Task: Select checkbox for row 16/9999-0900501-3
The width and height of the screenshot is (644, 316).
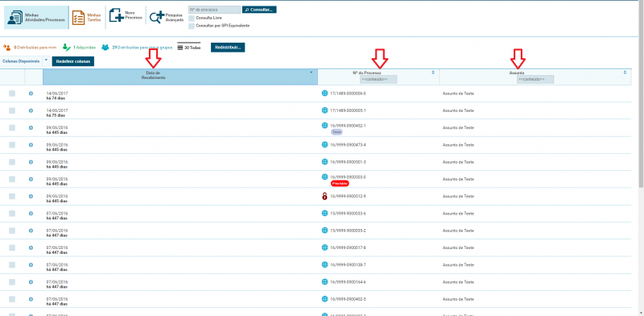Action: tap(12, 162)
